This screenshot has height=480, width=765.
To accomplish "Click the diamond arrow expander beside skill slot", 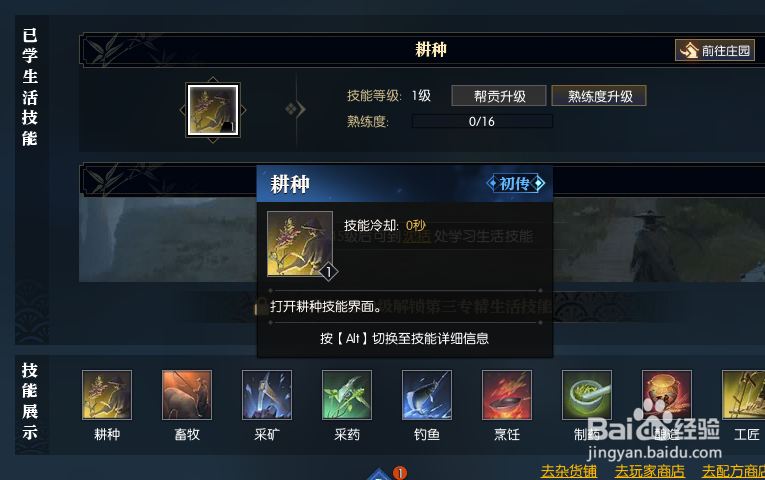I will [x=296, y=109].
